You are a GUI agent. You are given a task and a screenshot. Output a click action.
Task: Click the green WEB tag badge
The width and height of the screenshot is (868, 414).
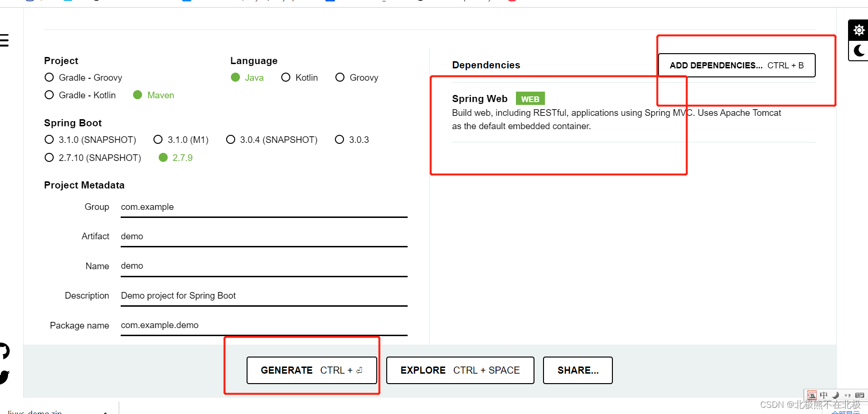click(530, 99)
